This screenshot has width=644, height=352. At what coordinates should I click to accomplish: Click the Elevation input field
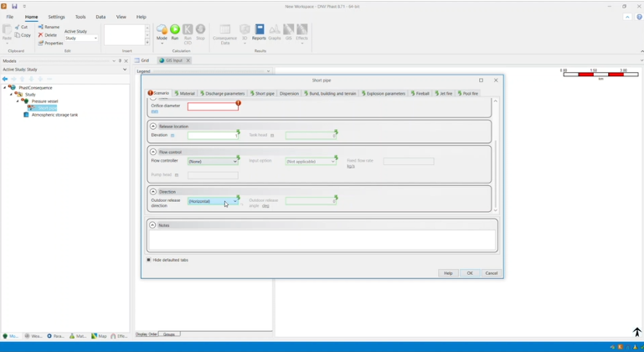(x=213, y=135)
